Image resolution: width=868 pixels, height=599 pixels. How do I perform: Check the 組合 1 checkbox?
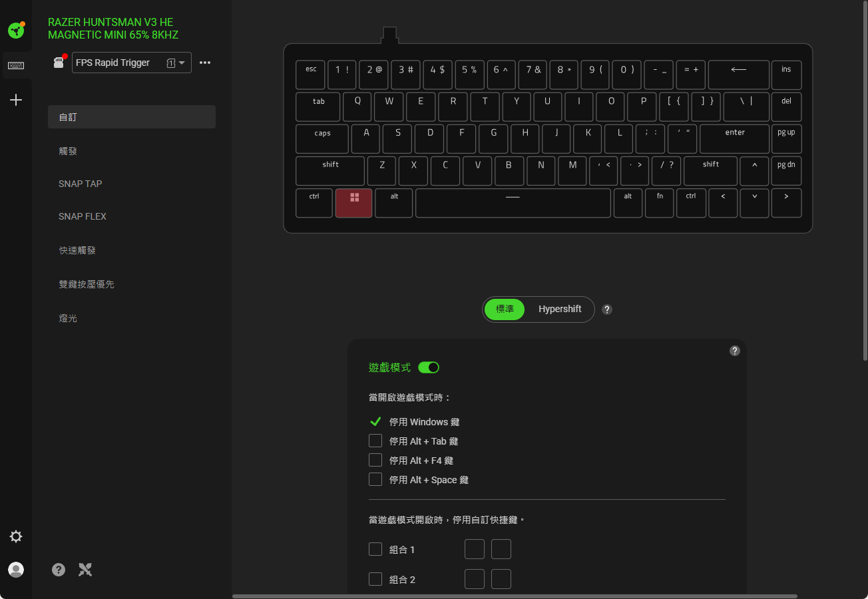[375, 549]
